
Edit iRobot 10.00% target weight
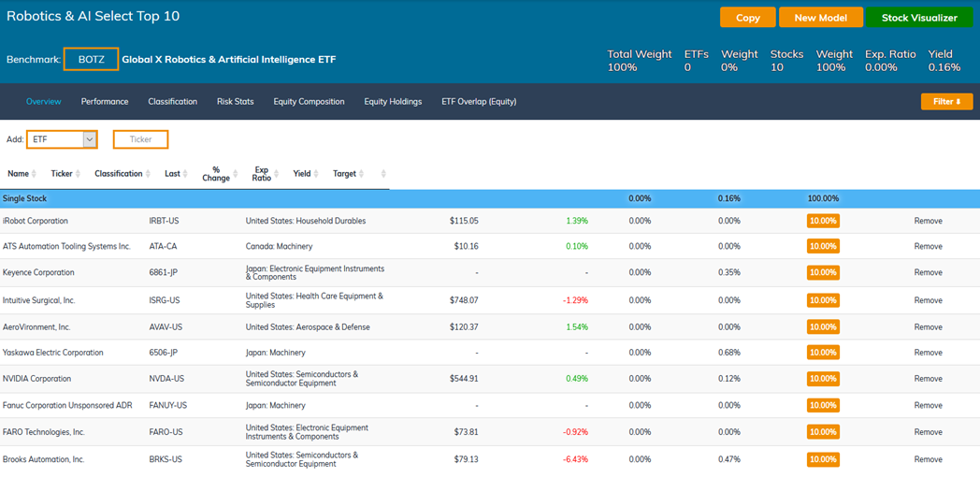[823, 221]
